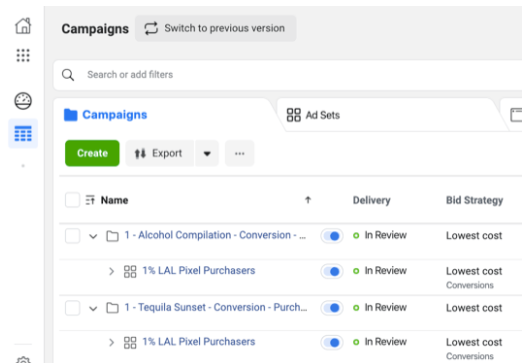Open Account Overview gauge icon

[x=23, y=101]
